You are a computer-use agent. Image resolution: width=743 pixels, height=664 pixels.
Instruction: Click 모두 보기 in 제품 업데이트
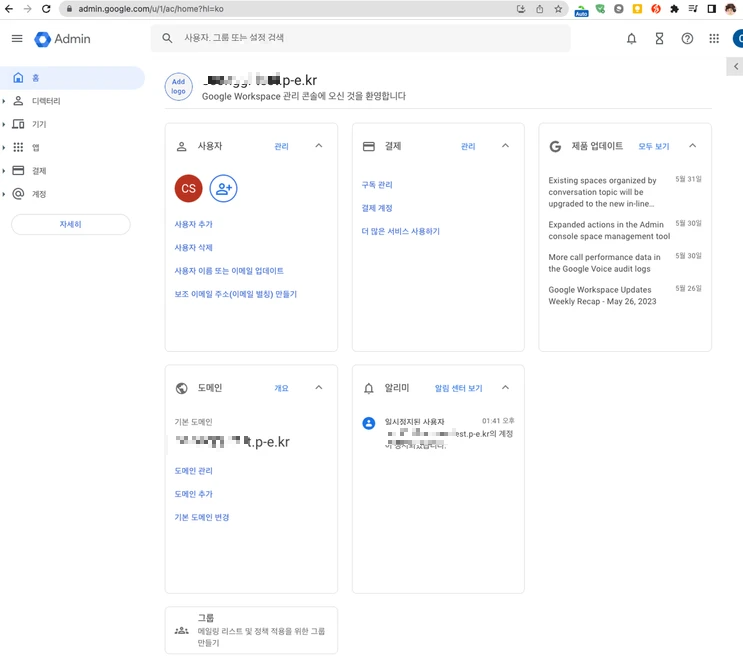(x=653, y=146)
